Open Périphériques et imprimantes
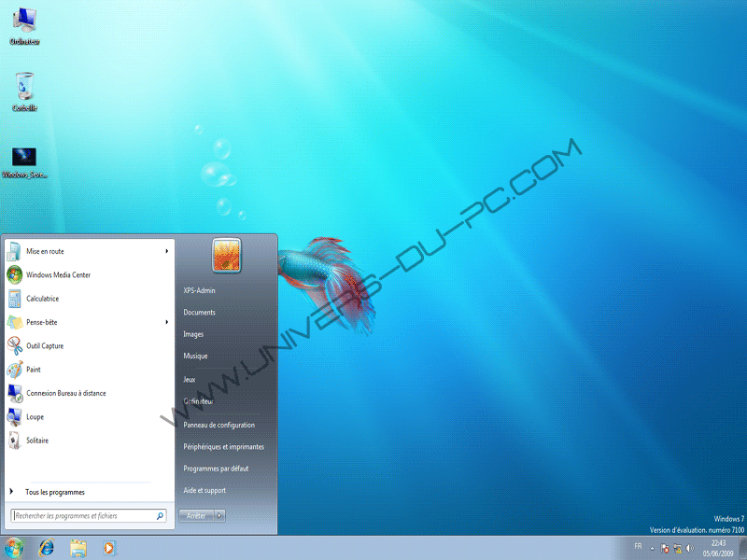The image size is (747, 560). pos(223,447)
